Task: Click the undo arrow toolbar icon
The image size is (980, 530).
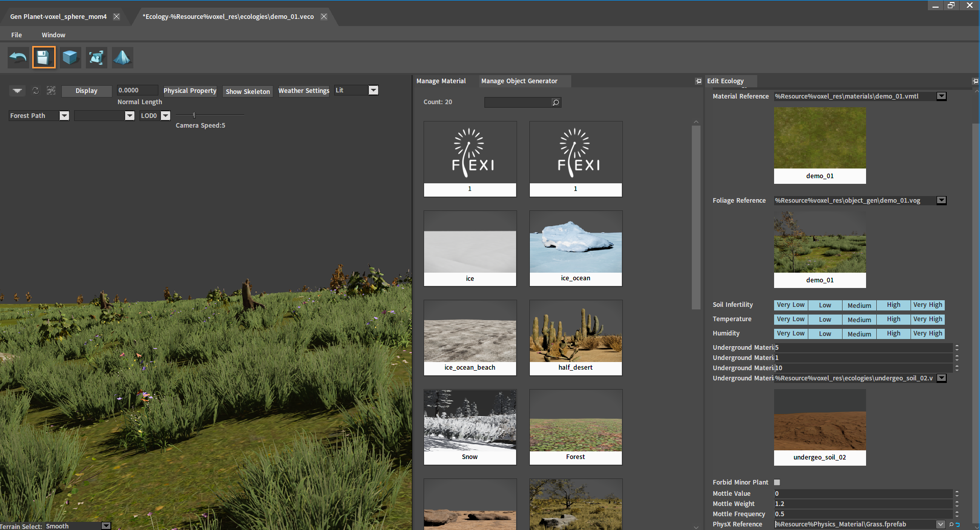Action: point(18,57)
